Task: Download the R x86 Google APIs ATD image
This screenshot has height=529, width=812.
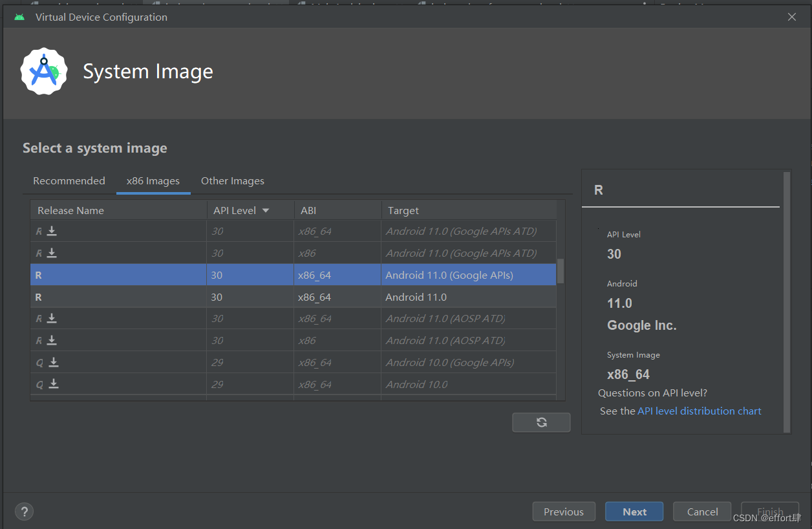Action: pos(52,253)
